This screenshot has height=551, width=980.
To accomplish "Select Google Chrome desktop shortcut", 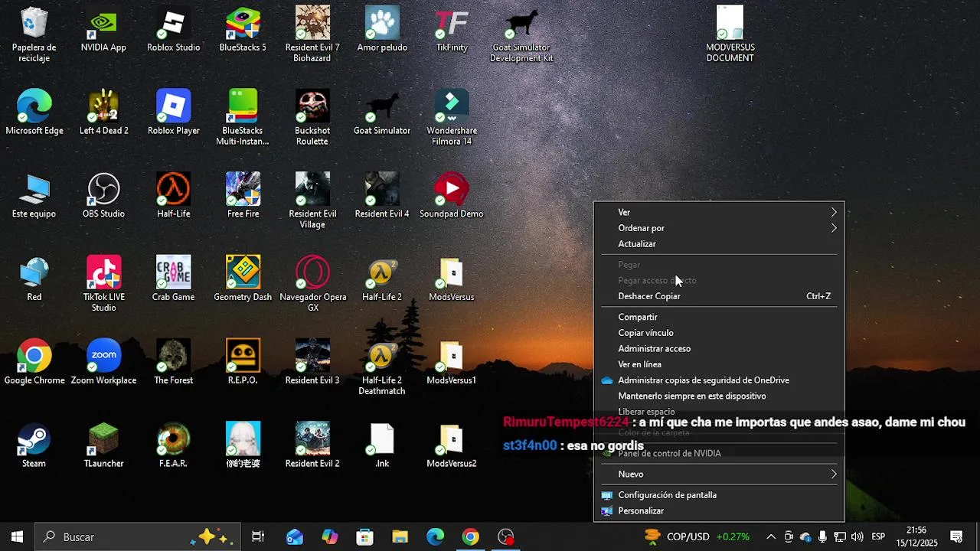I will click(x=34, y=364).
